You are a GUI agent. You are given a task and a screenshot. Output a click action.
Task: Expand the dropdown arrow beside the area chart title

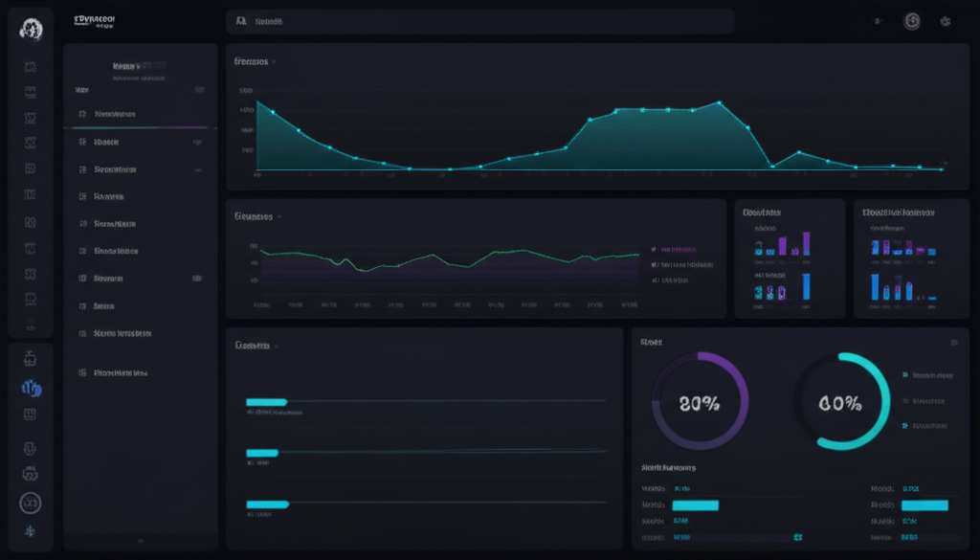tap(275, 61)
